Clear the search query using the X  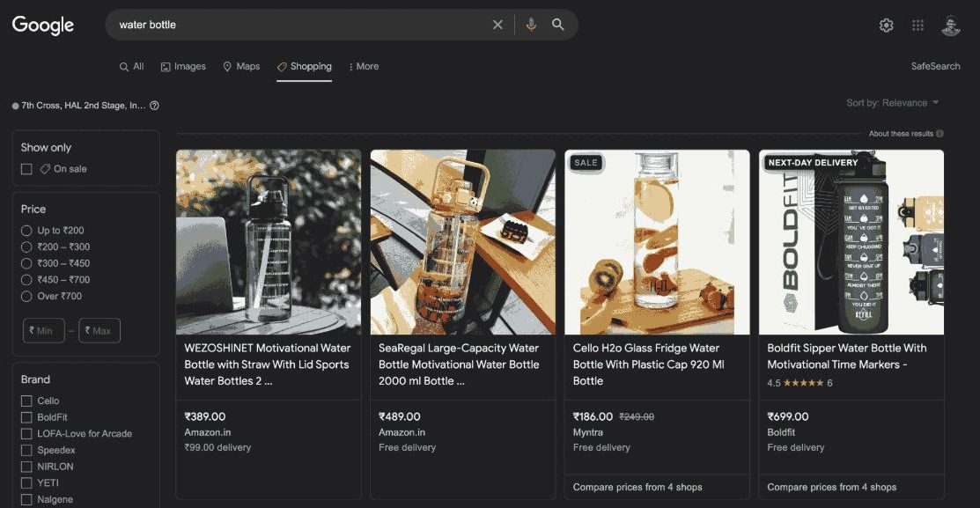click(x=497, y=24)
